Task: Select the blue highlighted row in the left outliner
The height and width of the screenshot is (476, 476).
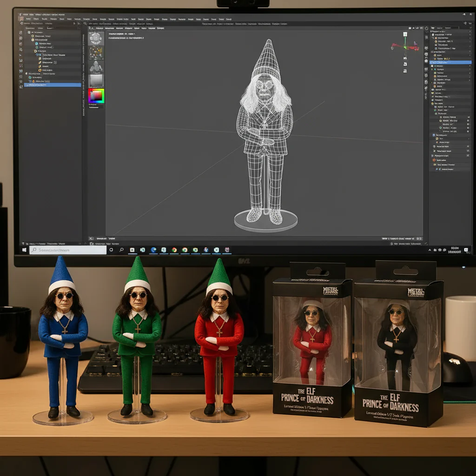Action: pyautogui.click(x=52, y=85)
